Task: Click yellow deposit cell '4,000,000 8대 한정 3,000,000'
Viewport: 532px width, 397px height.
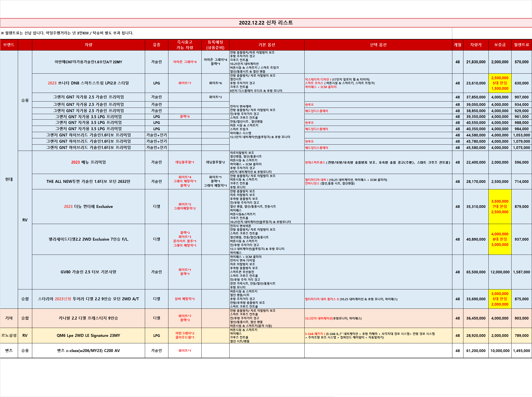Action: [x=500, y=239]
